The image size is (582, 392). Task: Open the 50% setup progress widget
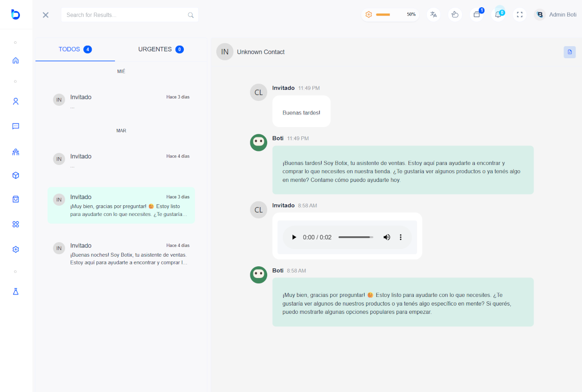(x=390, y=15)
